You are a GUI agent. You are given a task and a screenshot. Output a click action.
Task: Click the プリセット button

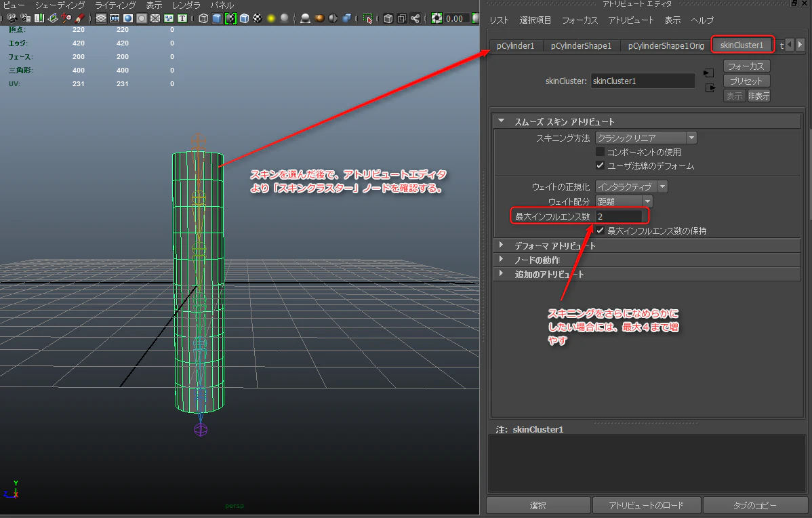point(746,81)
